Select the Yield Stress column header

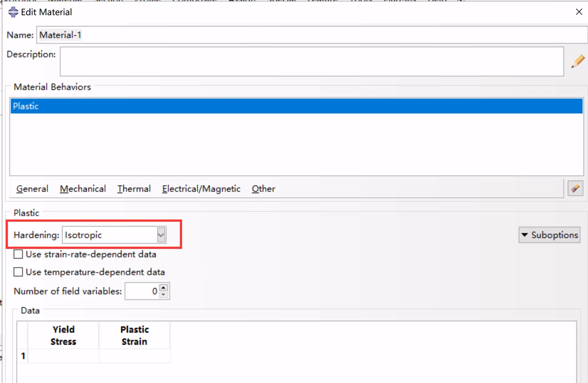coord(63,335)
